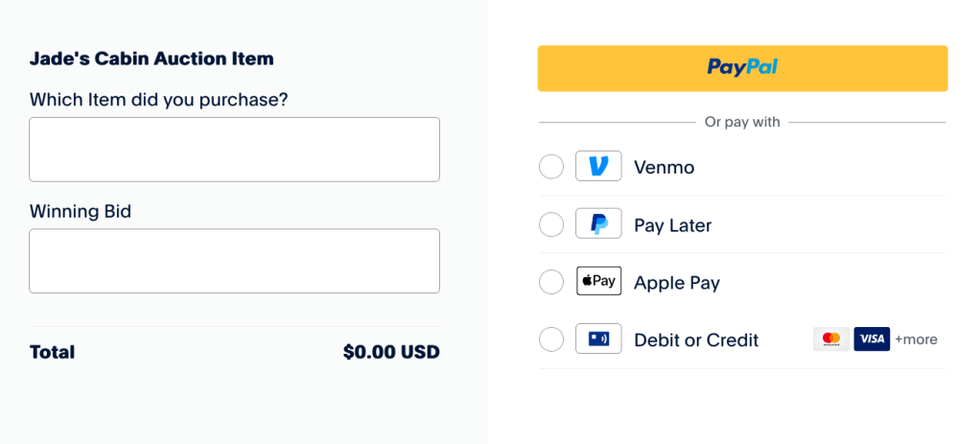Click the Venmo text label
The width and height of the screenshot is (980, 444).
click(x=664, y=168)
